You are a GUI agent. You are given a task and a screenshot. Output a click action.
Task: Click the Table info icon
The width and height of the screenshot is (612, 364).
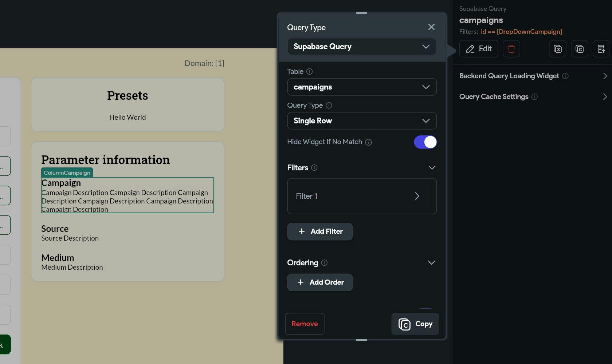(309, 72)
